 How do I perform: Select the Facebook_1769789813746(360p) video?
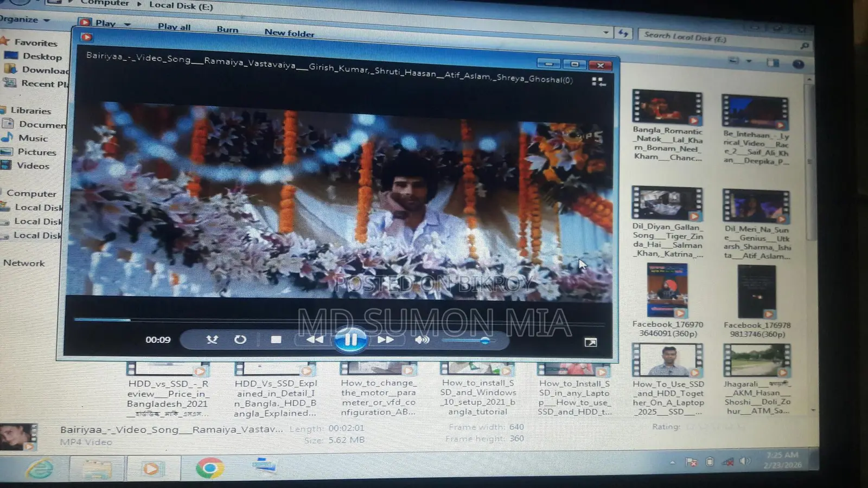tap(757, 303)
